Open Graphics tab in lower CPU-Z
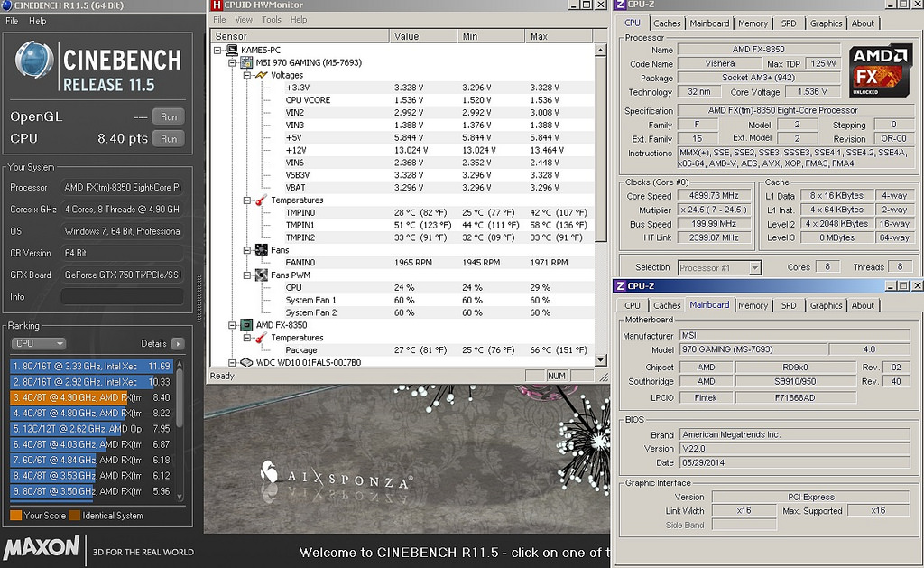The width and height of the screenshot is (924, 568). (x=826, y=305)
